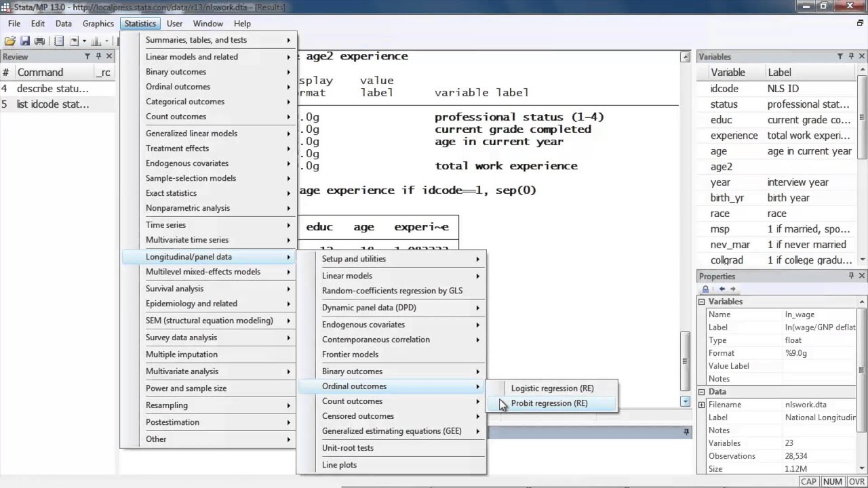868x488 pixels.
Task: Pin the Variables panel
Action: (851, 57)
